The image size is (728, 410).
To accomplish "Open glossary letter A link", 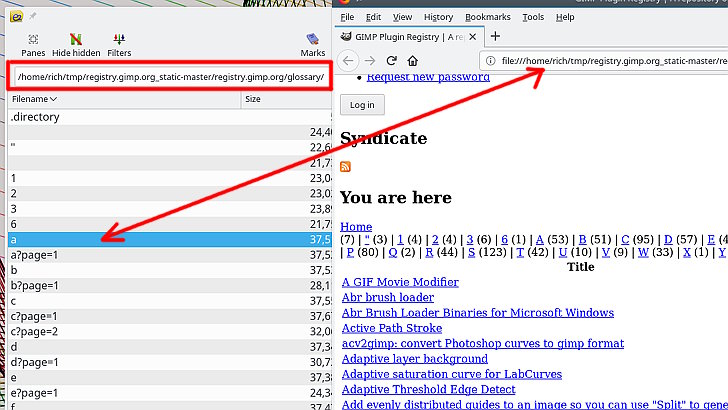I will tap(540, 240).
